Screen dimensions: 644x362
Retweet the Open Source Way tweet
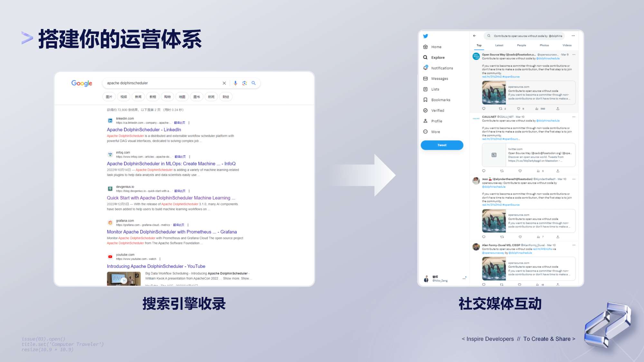pyautogui.click(x=501, y=109)
